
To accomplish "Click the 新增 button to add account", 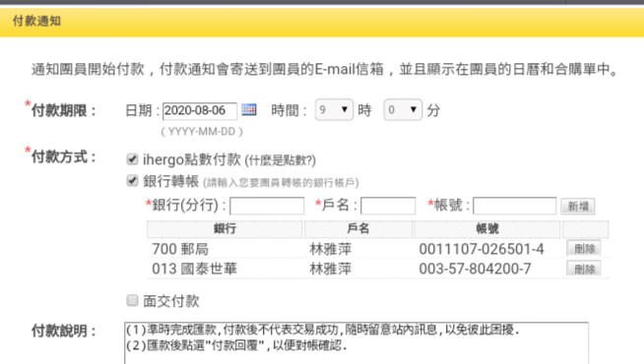I will [x=578, y=206].
